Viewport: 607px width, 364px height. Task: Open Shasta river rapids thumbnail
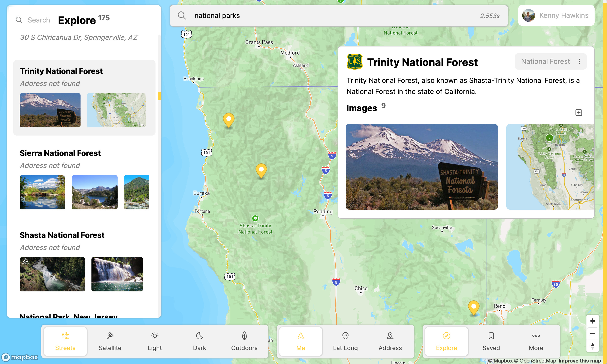click(52, 274)
